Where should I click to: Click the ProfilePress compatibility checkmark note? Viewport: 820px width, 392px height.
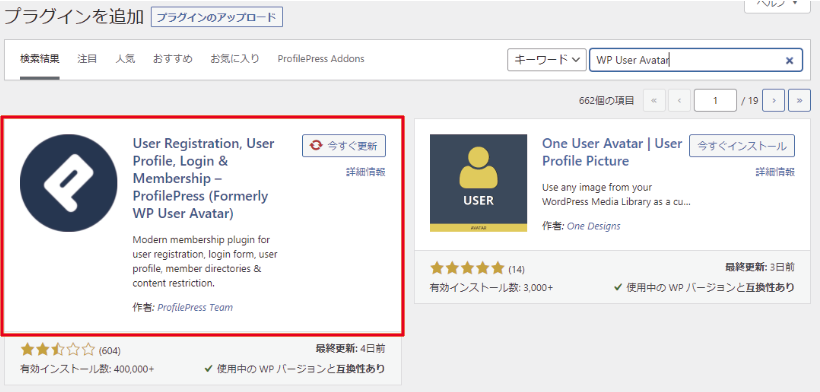[x=294, y=369]
